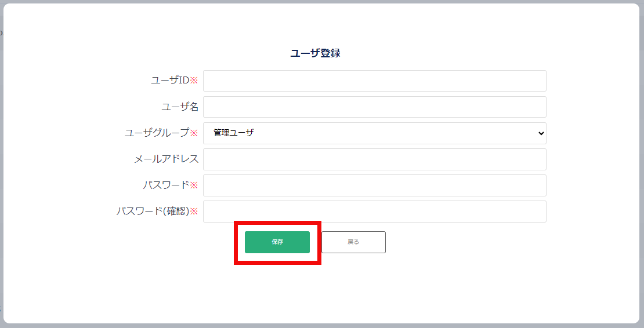The width and height of the screenshot is (644, 328).
Task: Click the メールアドレス label
Action: (167, 159)
